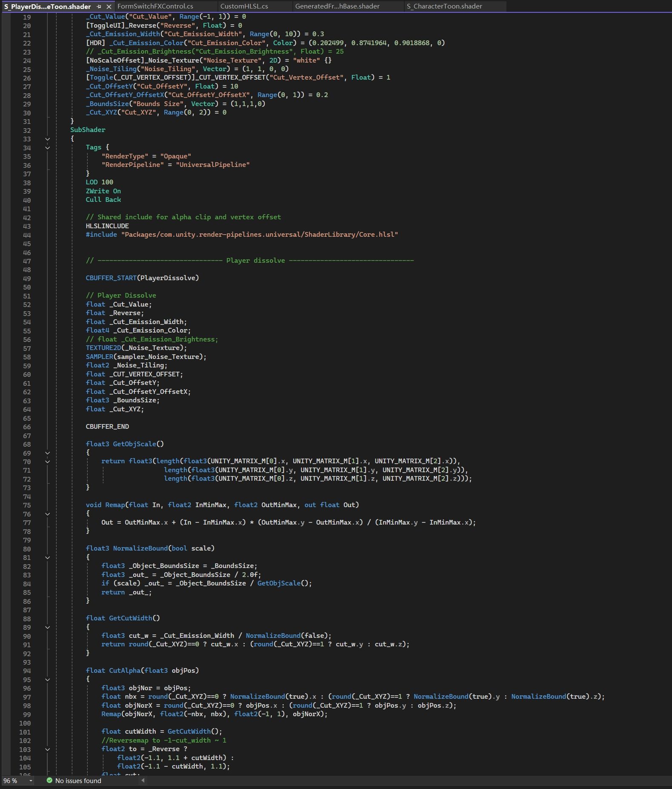Image resolution: width=672 pixels, height=789 pixels.
Task: Click the Core.hlsl include path string
Action: (x=259, y=234)
